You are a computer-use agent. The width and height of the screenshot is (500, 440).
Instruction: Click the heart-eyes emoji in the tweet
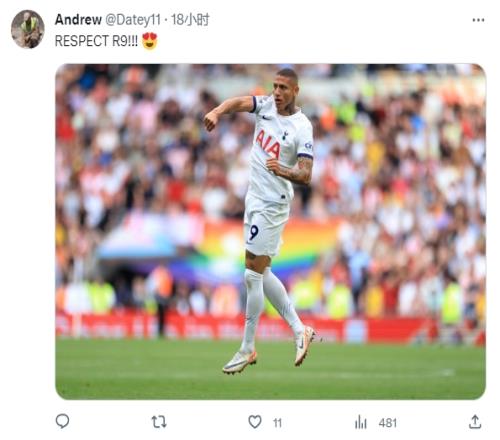point(150,41)
